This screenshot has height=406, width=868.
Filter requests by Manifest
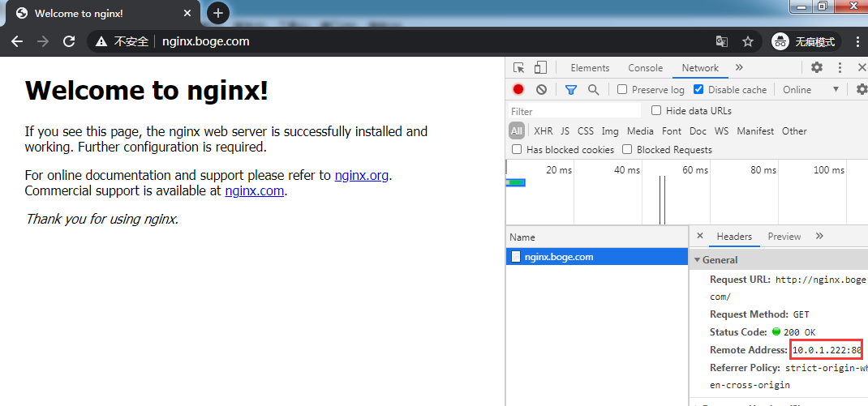tap(755, 131)
